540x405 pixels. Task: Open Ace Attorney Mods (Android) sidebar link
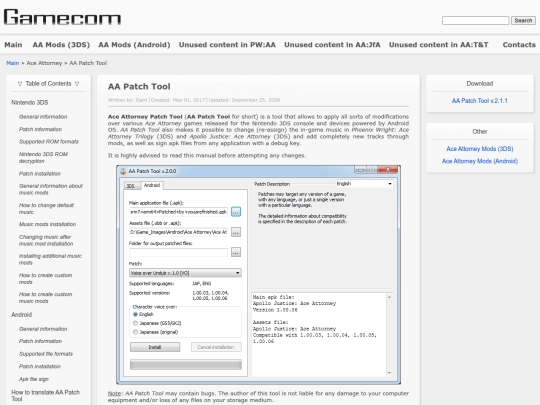tap(479, 161)
